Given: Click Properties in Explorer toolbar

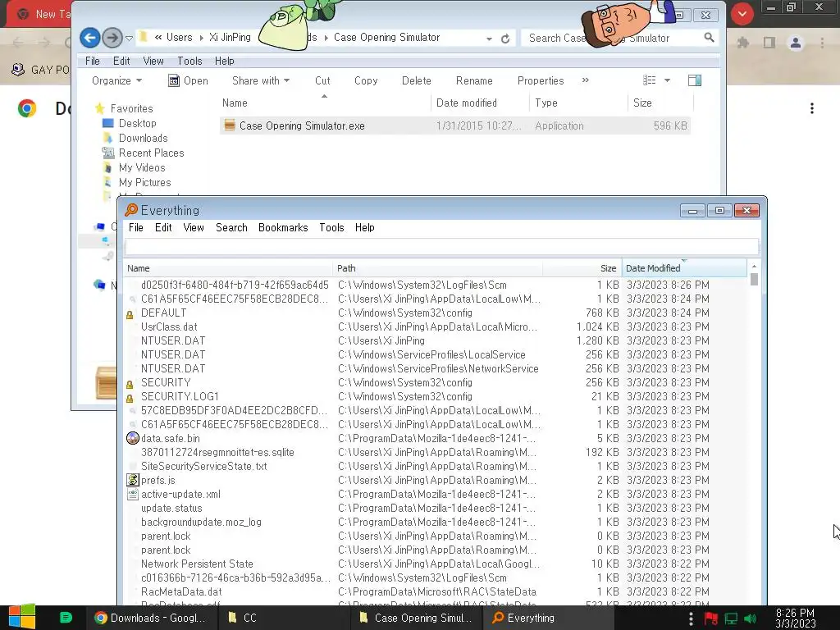Looking at the screenshot, I should pyautogui.click(x=541, y=80).
